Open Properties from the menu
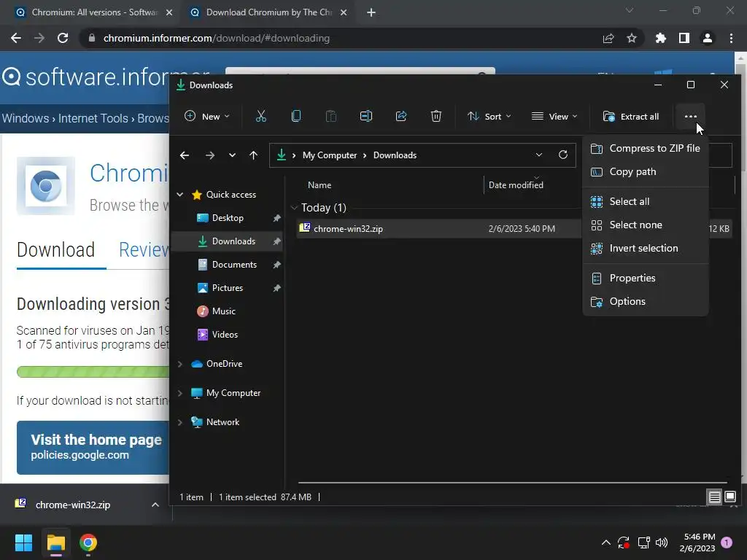Image resolution: width=747 pixels, height=560 pixels. pyautogui.click(x=646, y=278)
